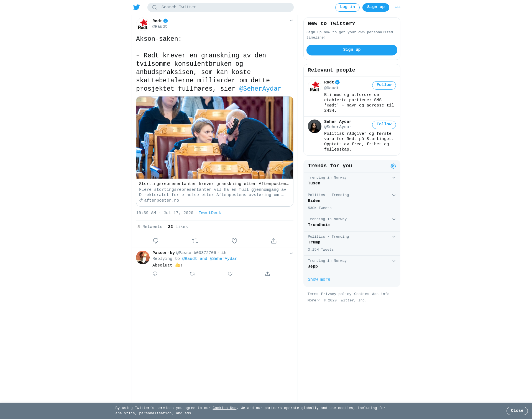The image size is (532, 419).
Task: Open Trends for you settings gear
Action: pyautogui.click(x=393, y=166)
